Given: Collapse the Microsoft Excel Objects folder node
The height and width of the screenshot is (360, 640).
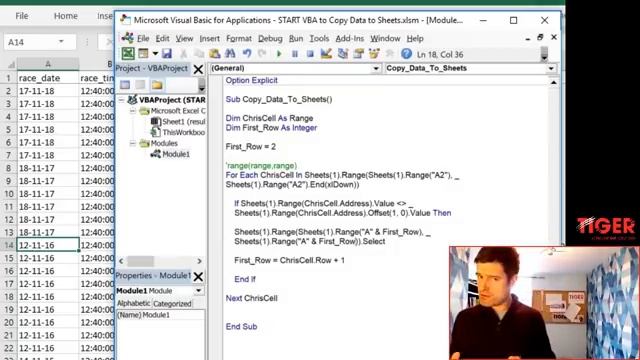Looking at the screenshot, I should (x=133, y=111).
